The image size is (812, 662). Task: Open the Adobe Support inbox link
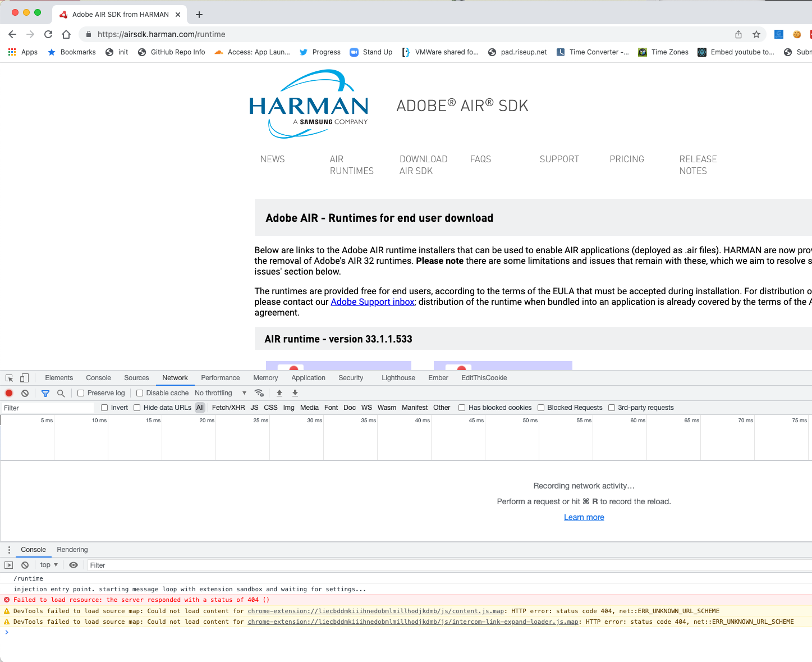tap(372, 302)
